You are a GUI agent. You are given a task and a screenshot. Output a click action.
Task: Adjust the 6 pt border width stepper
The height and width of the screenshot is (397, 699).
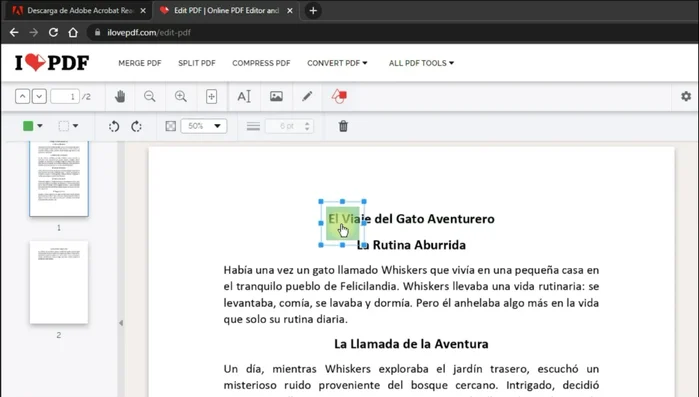(x=307, y=126)
